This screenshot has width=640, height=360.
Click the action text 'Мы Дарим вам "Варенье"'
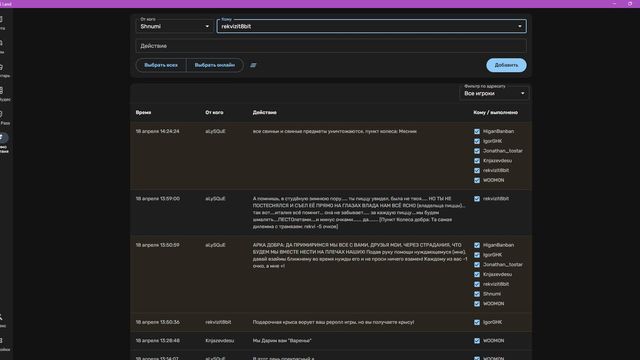(x=282, y=341)
